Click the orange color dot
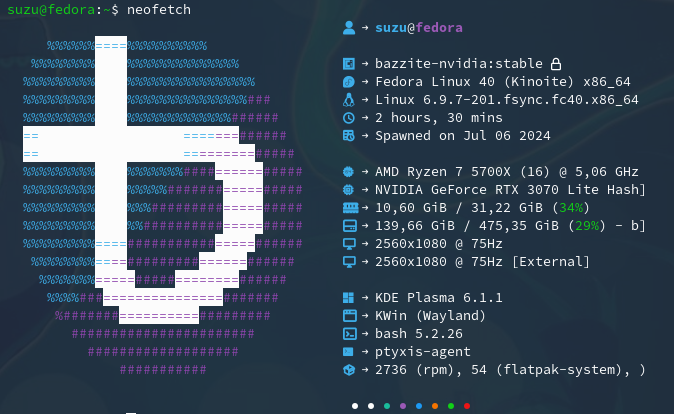 435,406
